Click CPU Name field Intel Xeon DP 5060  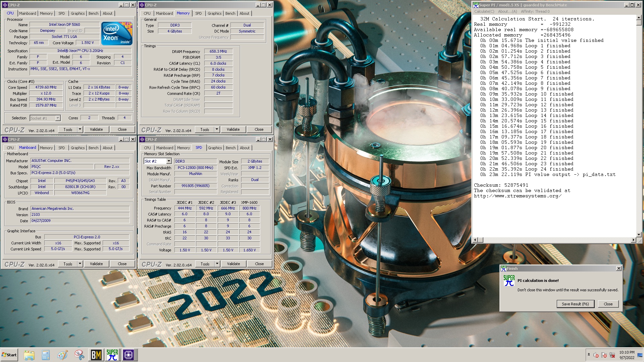(64, 24)
